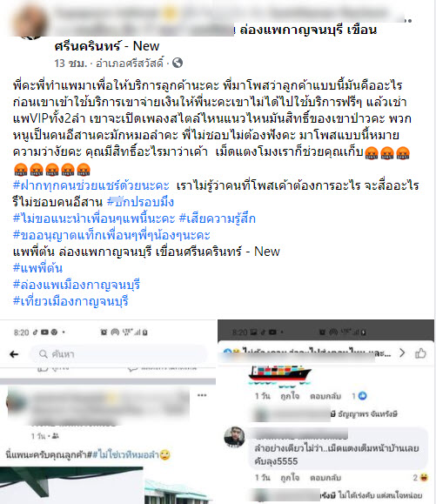Expand comment thread with right chevron
This screenshot has height=504, width=436.
[402, 353]
